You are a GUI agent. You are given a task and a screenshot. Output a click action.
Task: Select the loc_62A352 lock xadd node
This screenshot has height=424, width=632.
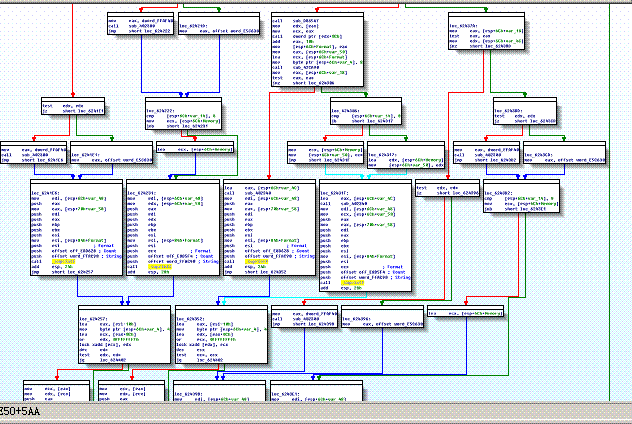(221, 335)
